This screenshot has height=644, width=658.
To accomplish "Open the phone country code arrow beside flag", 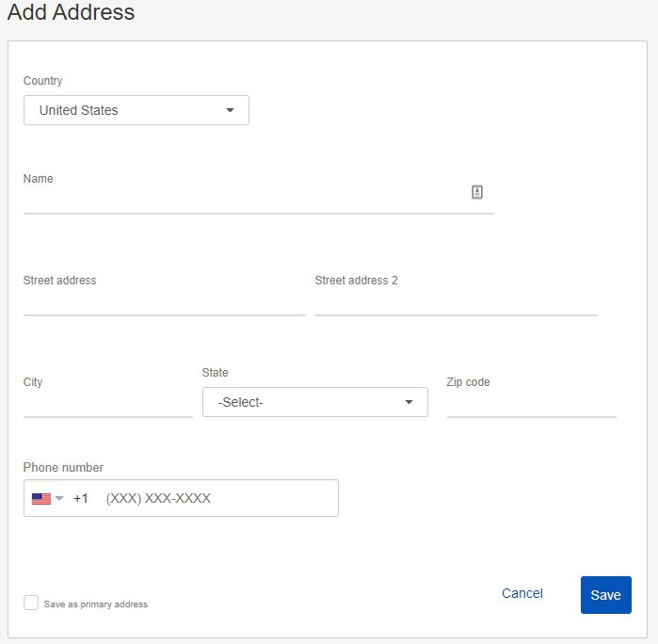I will 59,498.
